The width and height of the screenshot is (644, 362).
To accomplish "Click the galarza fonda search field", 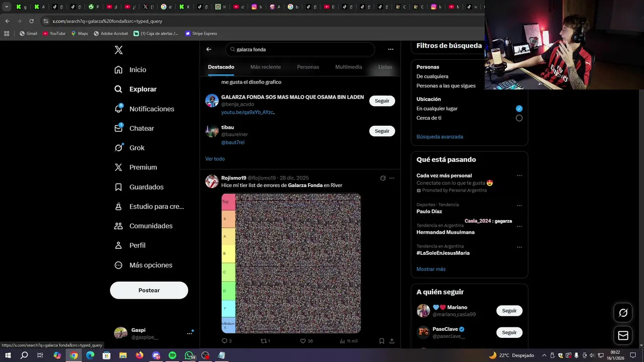I will coord(300,49).
